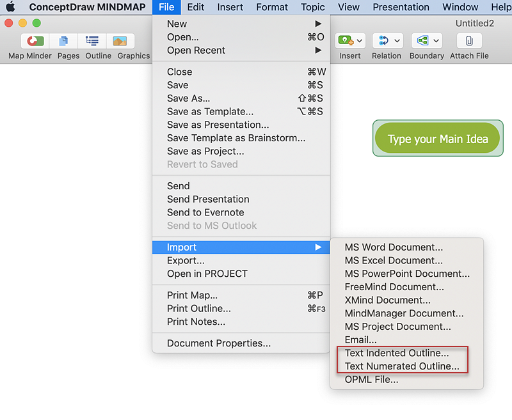
Task: Import MS PowerPoint Document...
Action: point(406,274)
